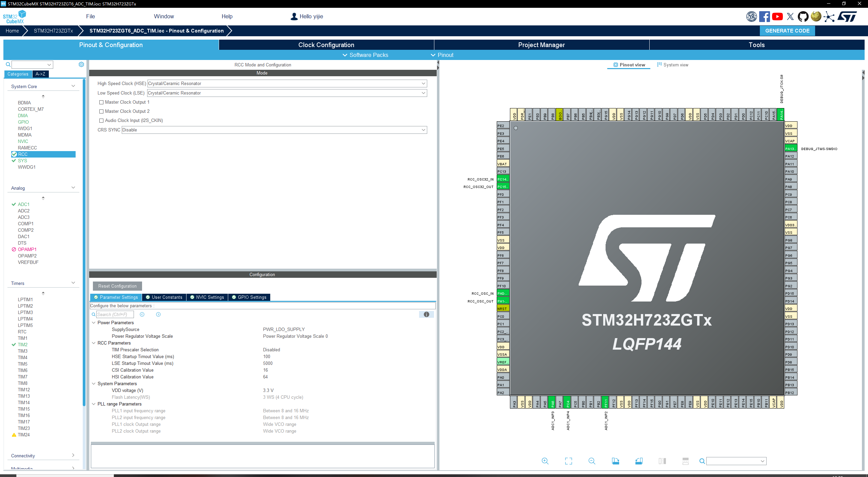Switch peripheral list to A->Z sorting
Viewport: 868px width, 477px height.
[x=40, y=74]
